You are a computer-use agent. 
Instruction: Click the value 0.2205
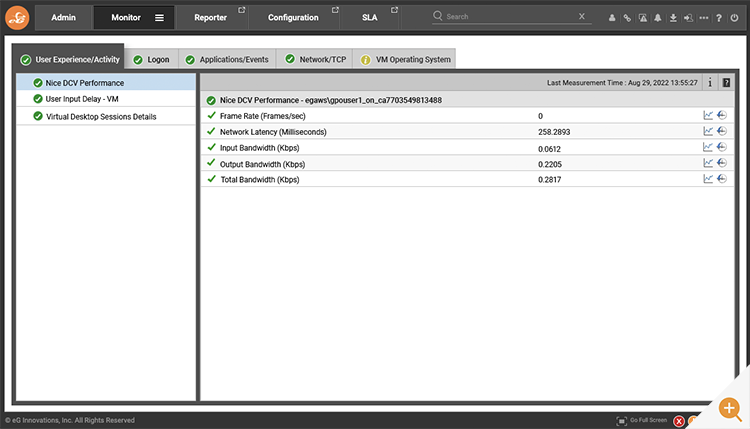click(550, 164)
